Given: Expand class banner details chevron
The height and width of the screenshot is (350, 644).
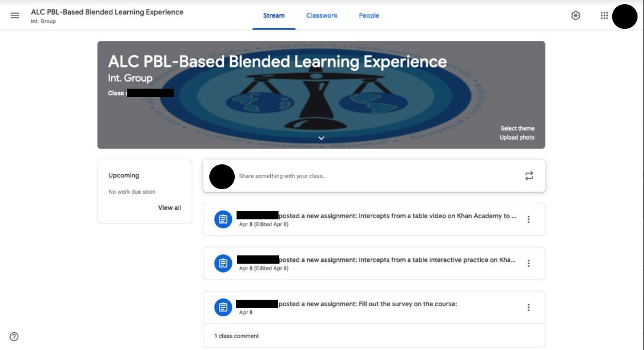Looking at the screenshot, I should point(321,138).
